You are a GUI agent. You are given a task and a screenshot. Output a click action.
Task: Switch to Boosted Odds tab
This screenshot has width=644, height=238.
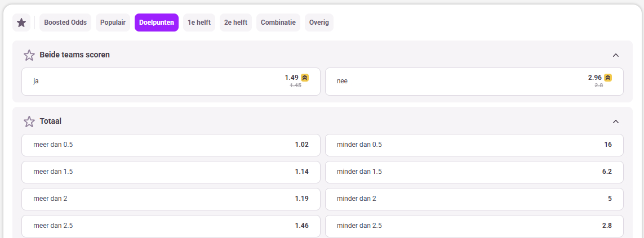65,23
